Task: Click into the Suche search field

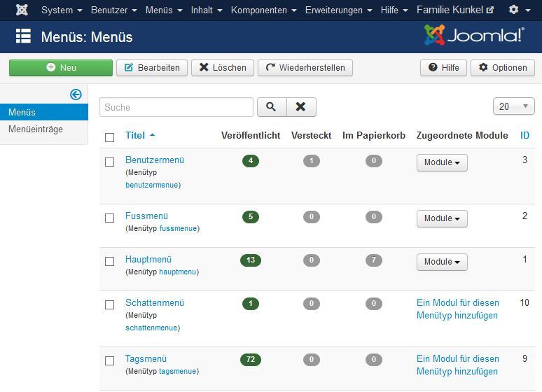Action: (176, 107)
